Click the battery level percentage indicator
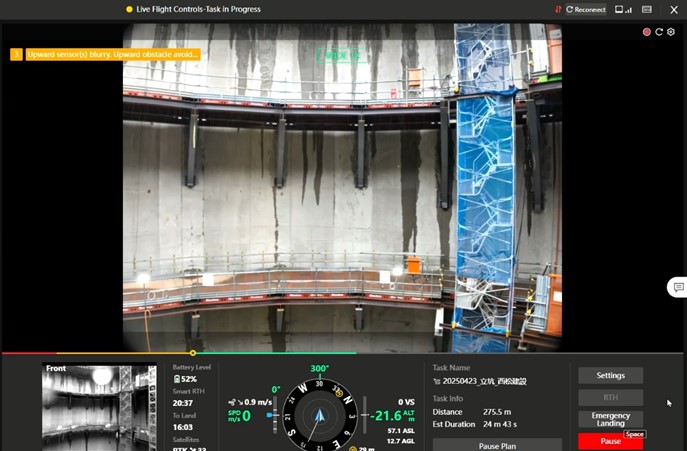 (186, 379)
